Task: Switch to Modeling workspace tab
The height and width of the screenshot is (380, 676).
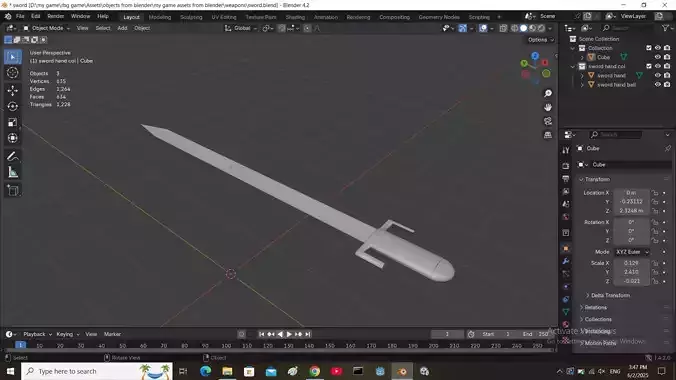Action: coord(160,17)
